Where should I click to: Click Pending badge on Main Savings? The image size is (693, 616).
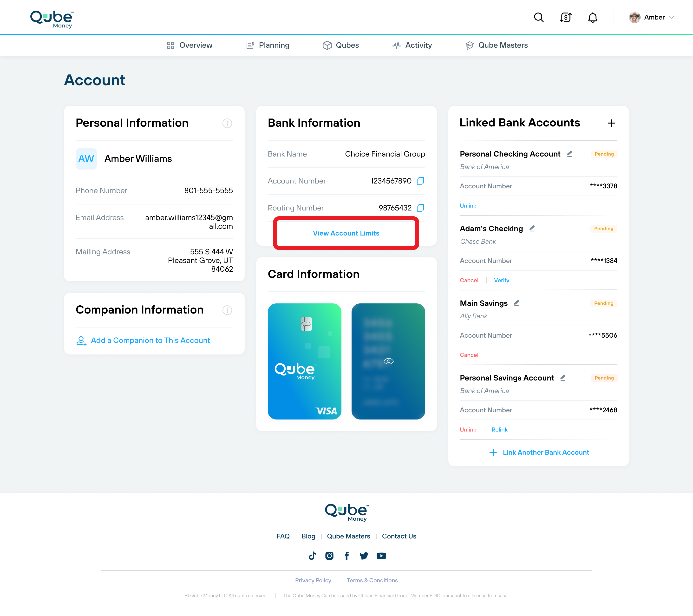(604, 303)
